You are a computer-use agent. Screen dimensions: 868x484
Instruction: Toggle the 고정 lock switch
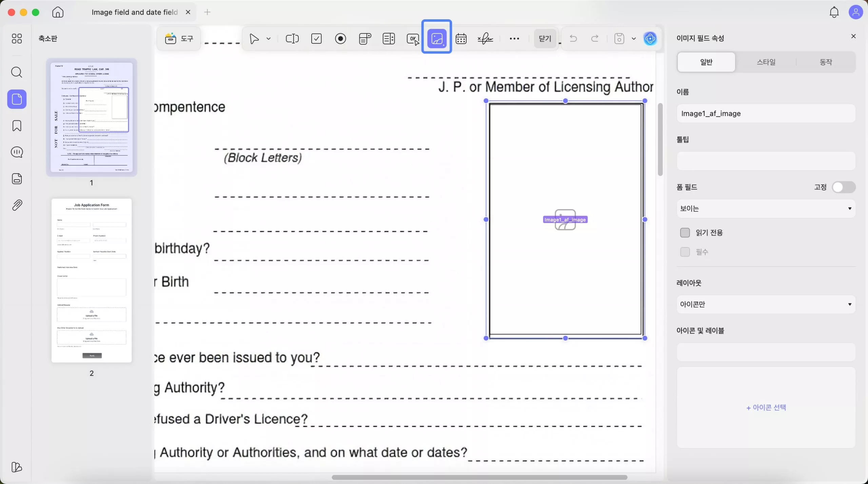[x=843, y=187]
